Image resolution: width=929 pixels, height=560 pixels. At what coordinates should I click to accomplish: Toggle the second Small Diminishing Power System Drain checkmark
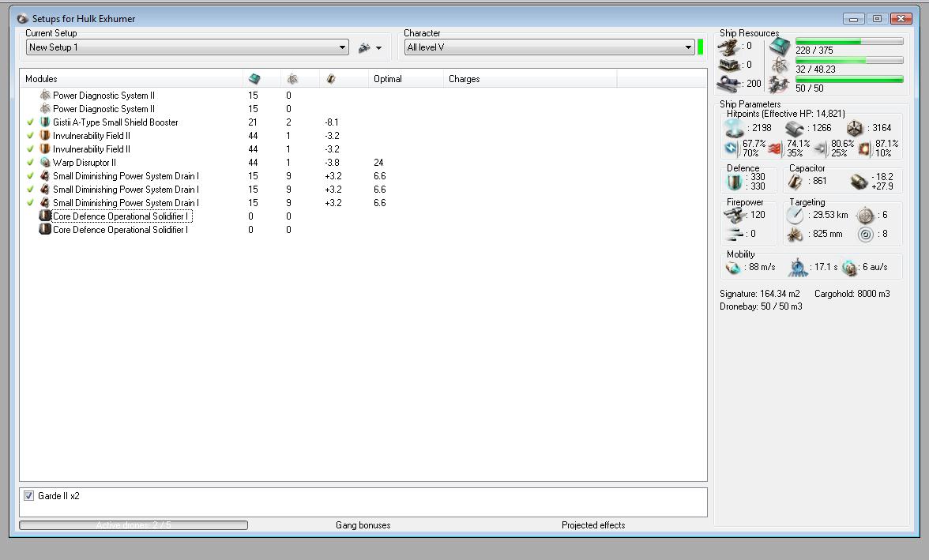[30, 190]
